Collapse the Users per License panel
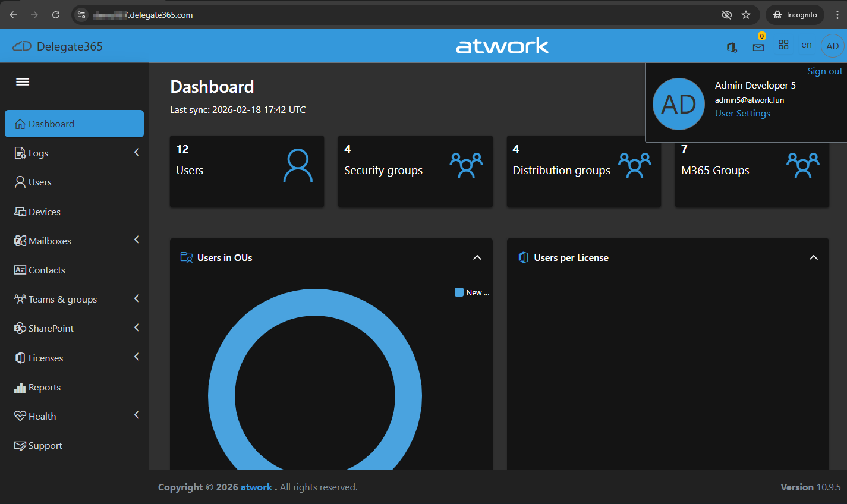847x504 pixels. tap(814, 257)
